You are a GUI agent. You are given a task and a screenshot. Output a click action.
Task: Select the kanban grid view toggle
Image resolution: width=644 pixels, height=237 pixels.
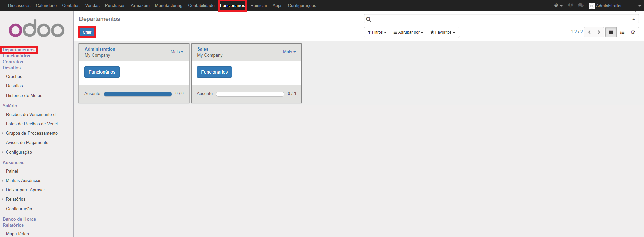coord(611,32)
